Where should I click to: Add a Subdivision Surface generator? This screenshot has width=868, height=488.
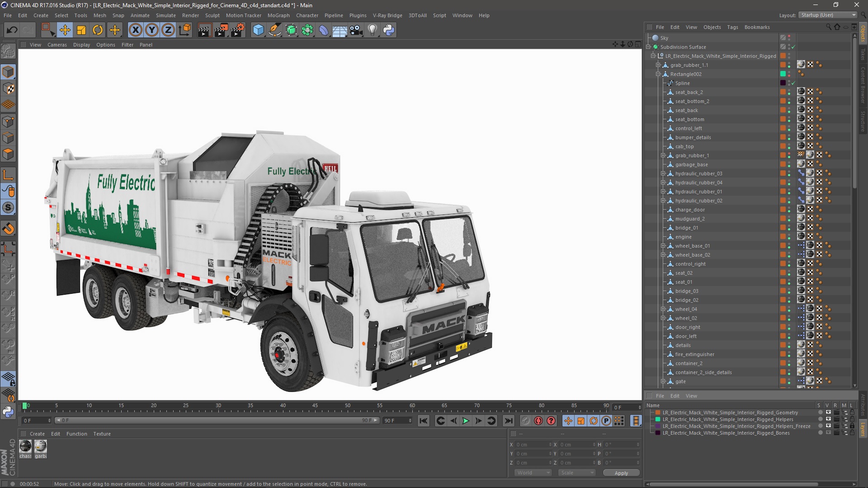tap(291, 30)
